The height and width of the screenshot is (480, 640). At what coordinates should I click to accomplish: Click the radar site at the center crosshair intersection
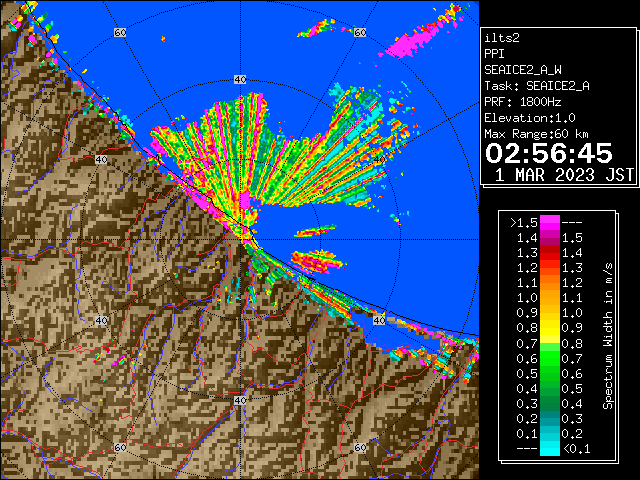(x=241, y=240)
